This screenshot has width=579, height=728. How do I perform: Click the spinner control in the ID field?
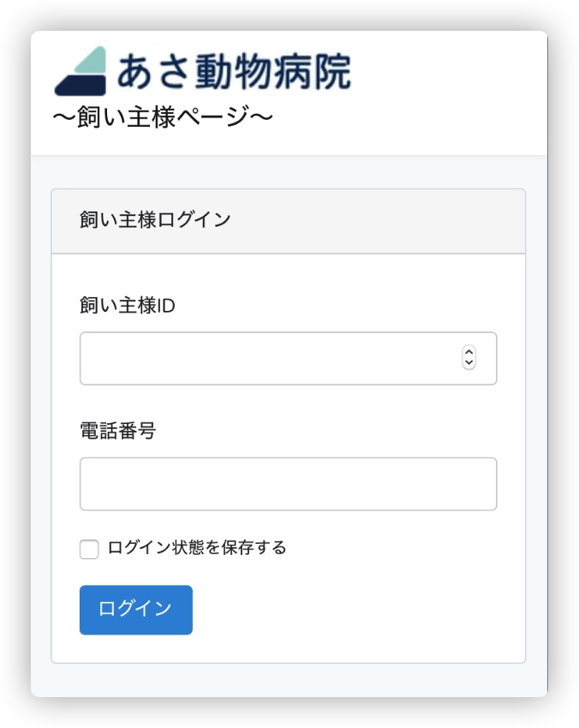click(x=469, y=358)
